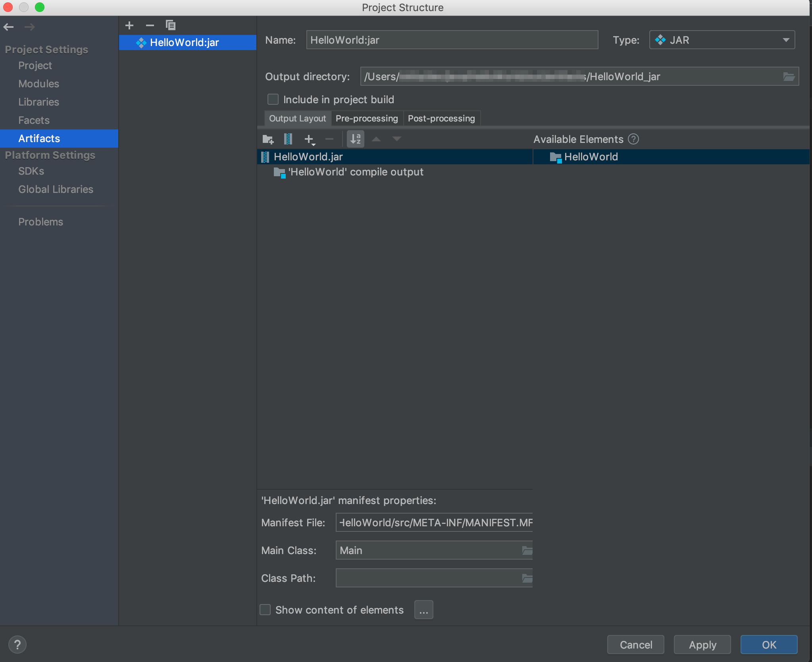812x662 pixels.
Task: Remove the selected artifact with minus icon
Action: 150,25
